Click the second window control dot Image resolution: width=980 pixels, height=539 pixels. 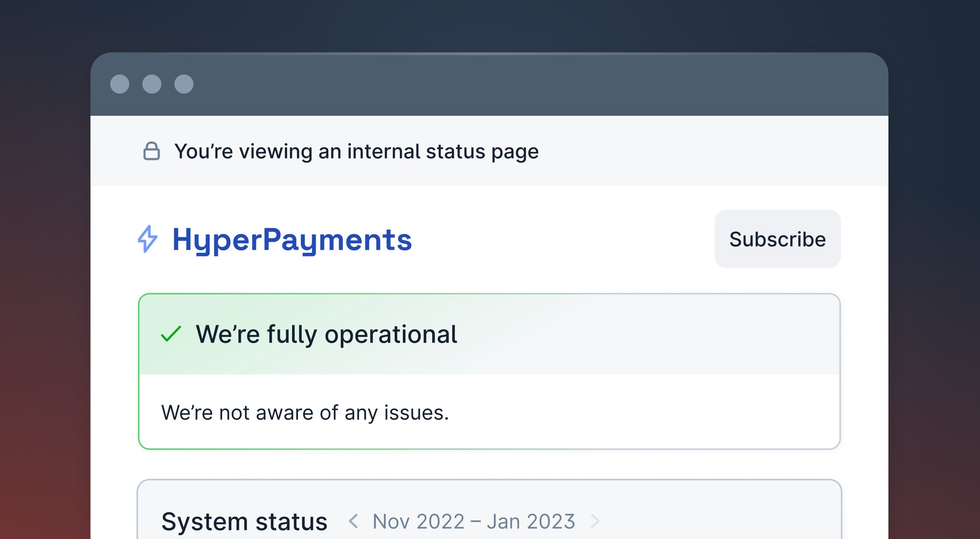point(152,84)
